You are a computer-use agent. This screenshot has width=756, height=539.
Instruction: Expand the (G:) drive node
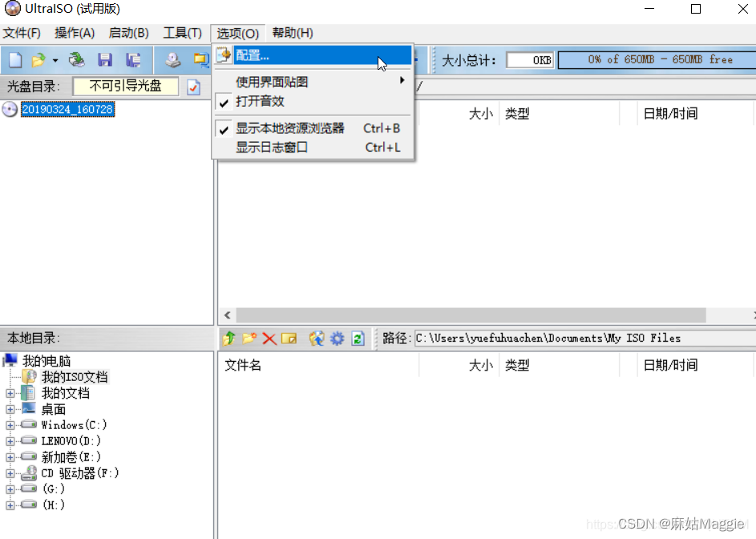10,489
